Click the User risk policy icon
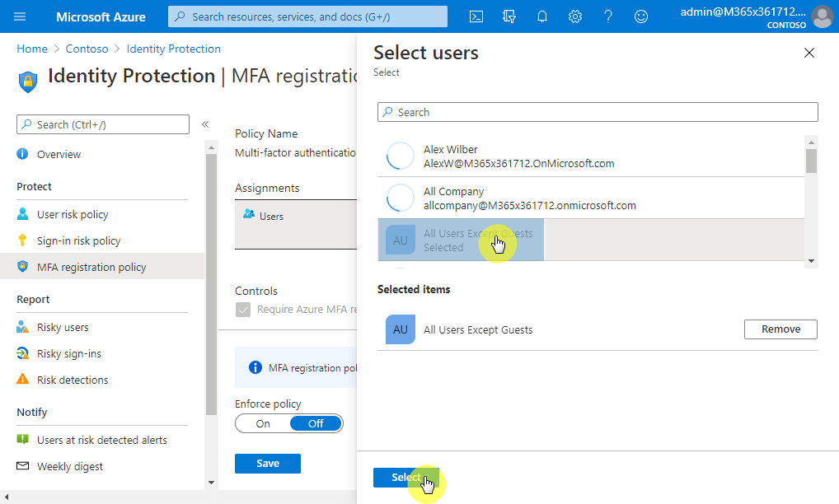Screen dimensions: 839x504 (x=22, y=214)
